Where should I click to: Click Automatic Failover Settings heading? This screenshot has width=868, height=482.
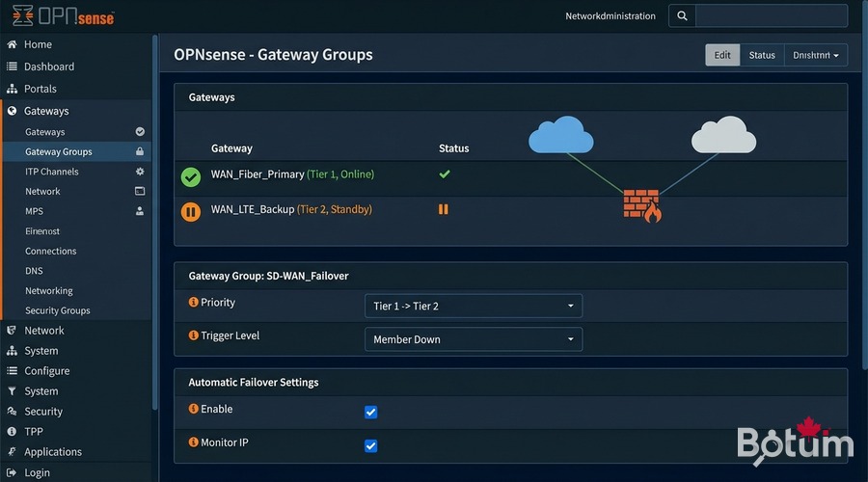coord(254,383)
